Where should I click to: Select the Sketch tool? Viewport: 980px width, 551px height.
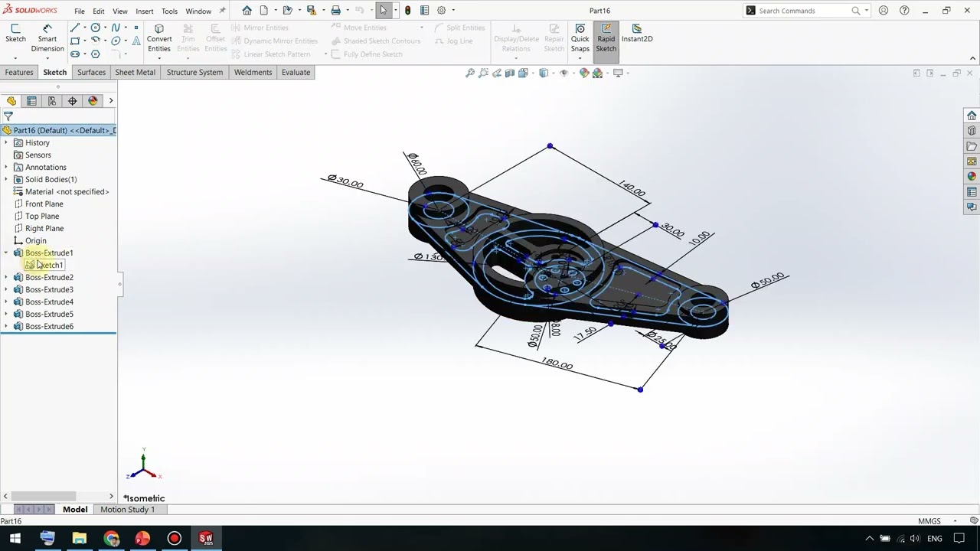click(15, 33)
